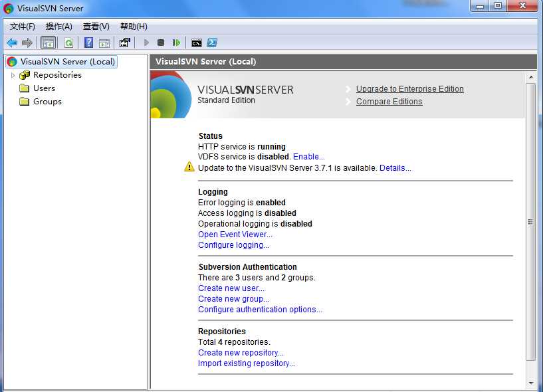Select the Repositories tree item

click(x=57, y=75)
